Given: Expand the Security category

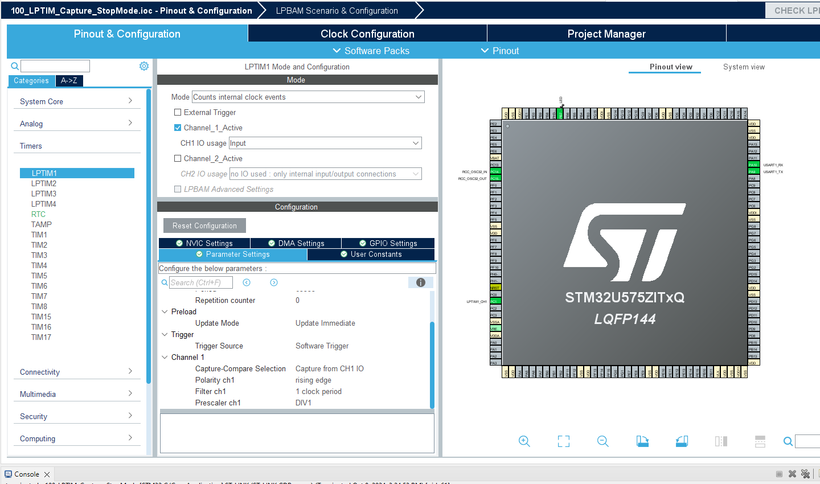Looking at the screenshot, I should [76, 416].
